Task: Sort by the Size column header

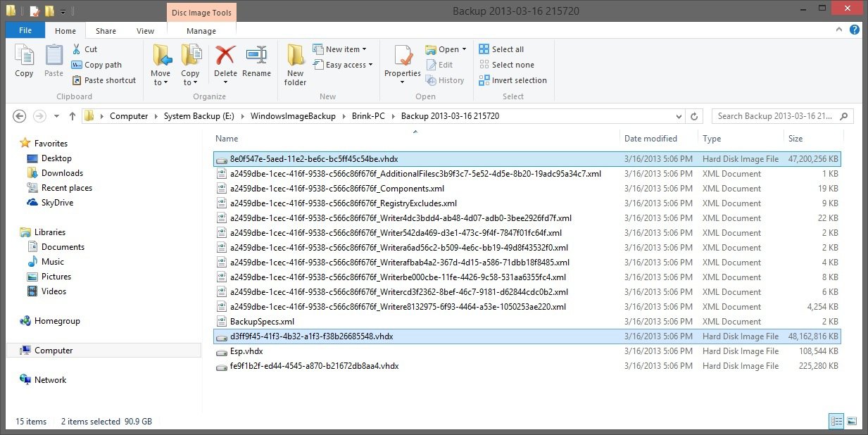Action: [795, 139]
